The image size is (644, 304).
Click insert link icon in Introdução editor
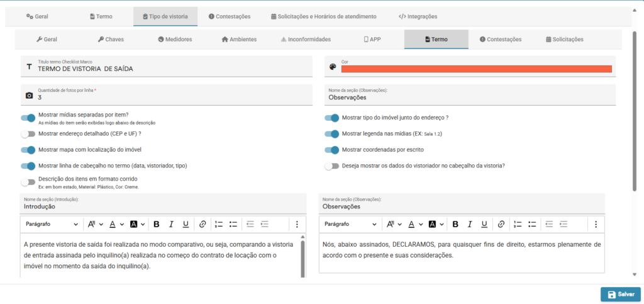click(203, 224)
